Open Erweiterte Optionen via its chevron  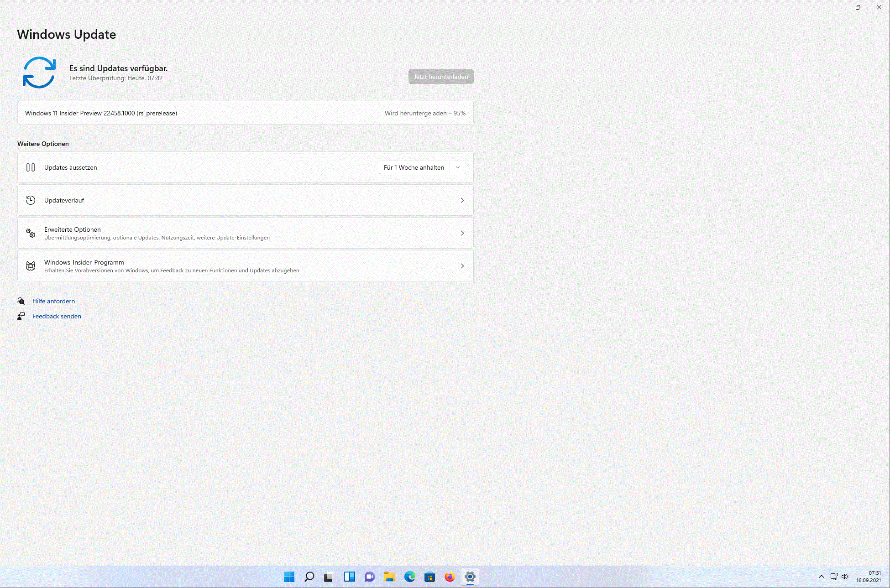pos(462,233)
